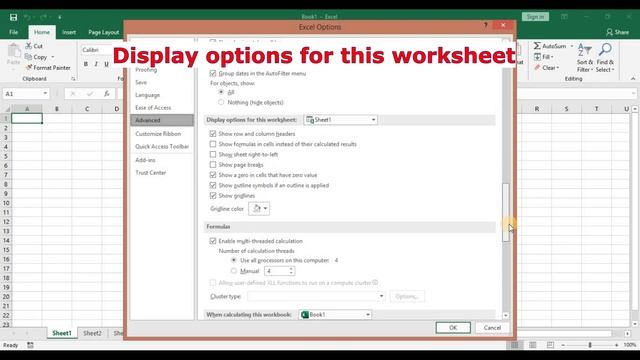Click the zoom slider handle
The width and height of the screenshot is (640, 360).
click(590, 345)
